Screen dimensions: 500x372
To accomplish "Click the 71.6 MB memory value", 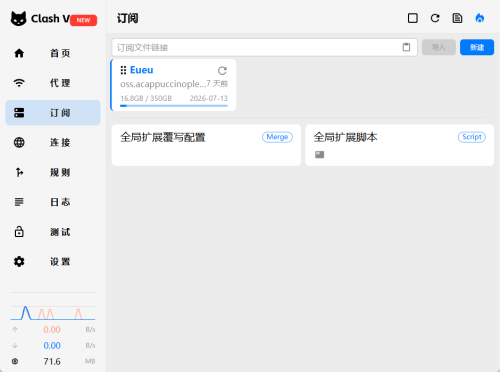I will pyautogui.click(x=52, y=361).
